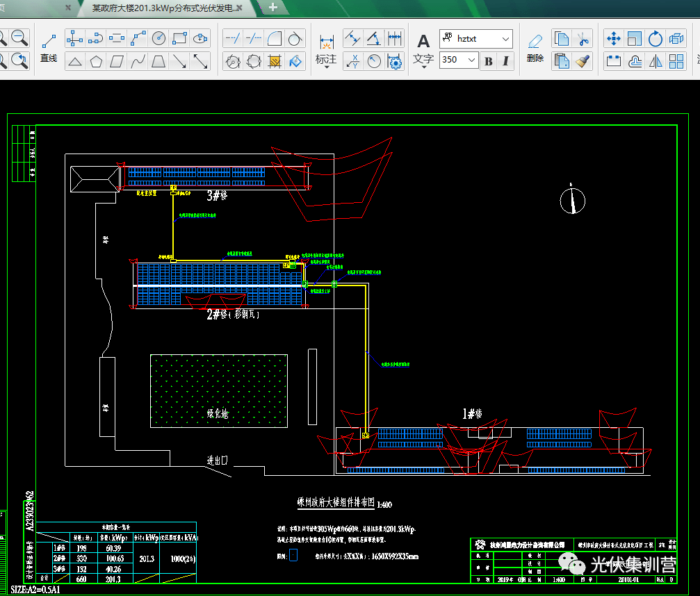The height and width of the screenshot is (596, 700).
Task: Click the hatch fill icon
Action: (275, 61)
